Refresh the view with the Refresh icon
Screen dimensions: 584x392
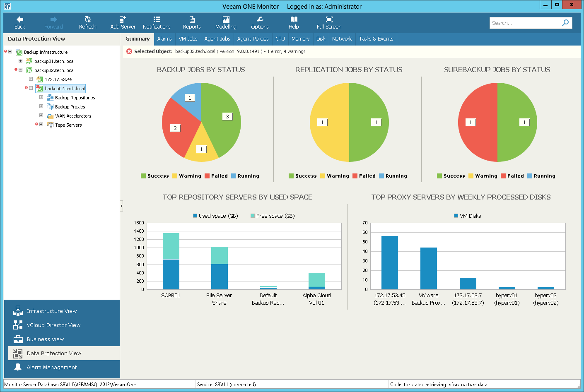[87, 23]
